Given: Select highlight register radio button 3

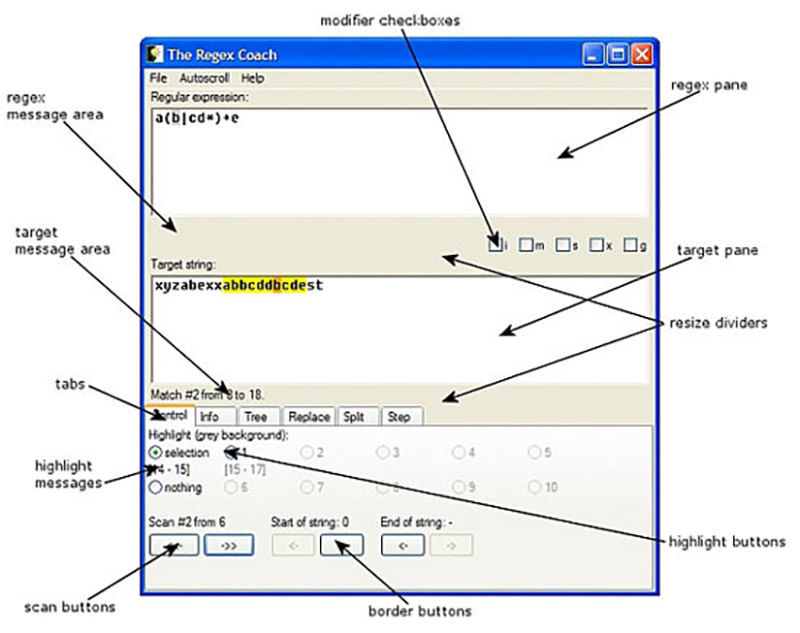Looking at the screenshot, I should click(x=383, y=452).
